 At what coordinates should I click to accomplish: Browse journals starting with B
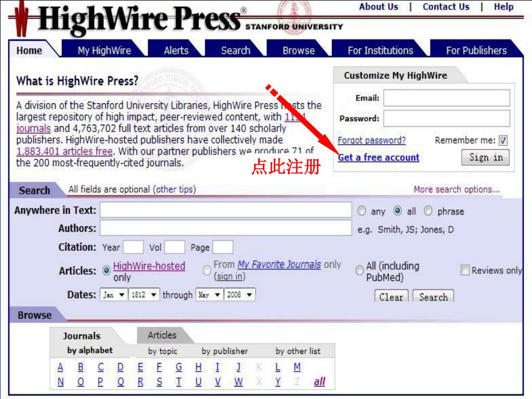point(81,367)
